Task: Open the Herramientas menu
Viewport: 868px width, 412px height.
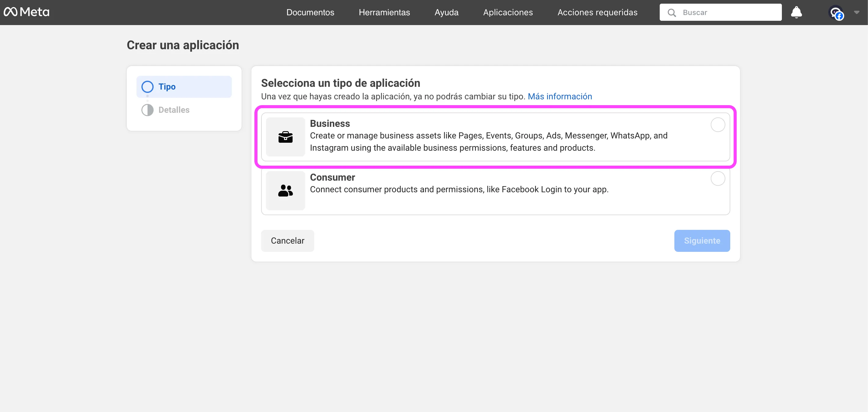Action: tap(384, 12)
